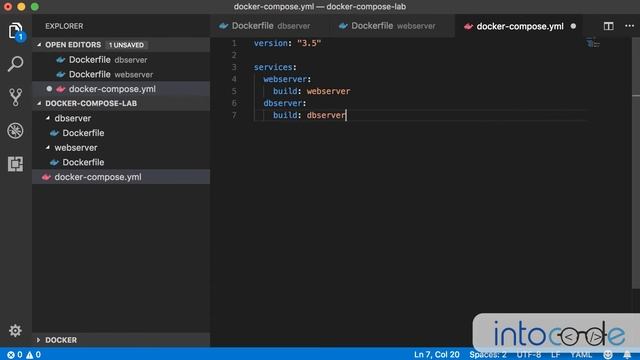Collapse the Open Editors section
This screenshot has height=360, width=640.
pyautogui.click(x=39, y=44)
